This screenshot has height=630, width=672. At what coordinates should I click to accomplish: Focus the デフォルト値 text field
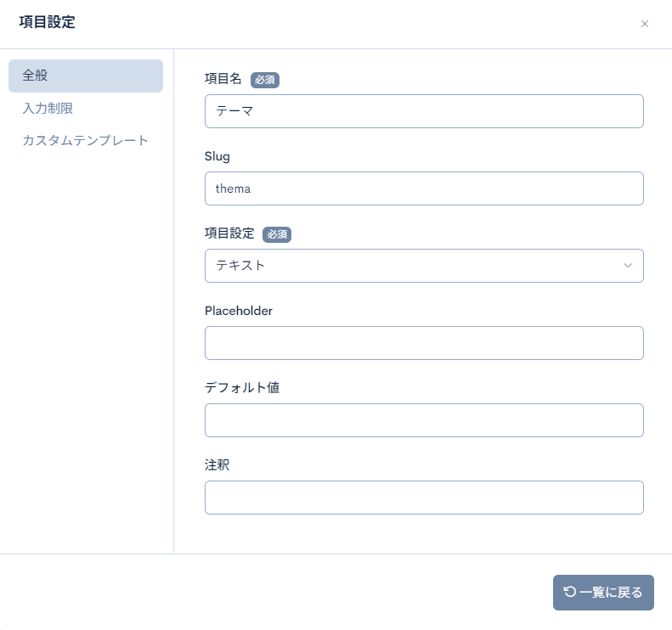click(x=423, y=420)
